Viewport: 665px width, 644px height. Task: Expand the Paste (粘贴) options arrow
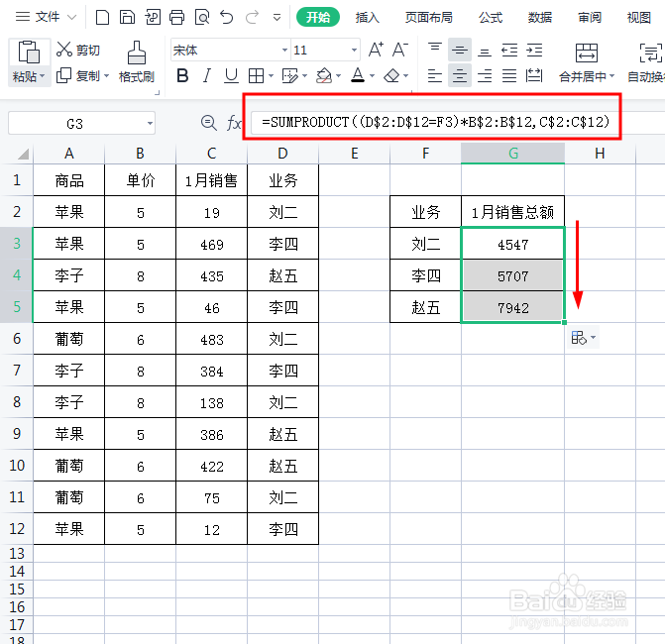click(42, 76)
